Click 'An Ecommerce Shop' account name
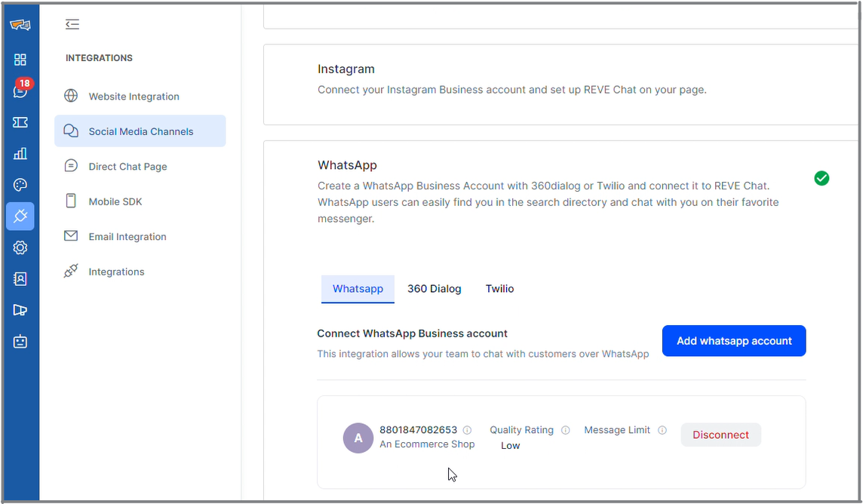 pos(427,444)
